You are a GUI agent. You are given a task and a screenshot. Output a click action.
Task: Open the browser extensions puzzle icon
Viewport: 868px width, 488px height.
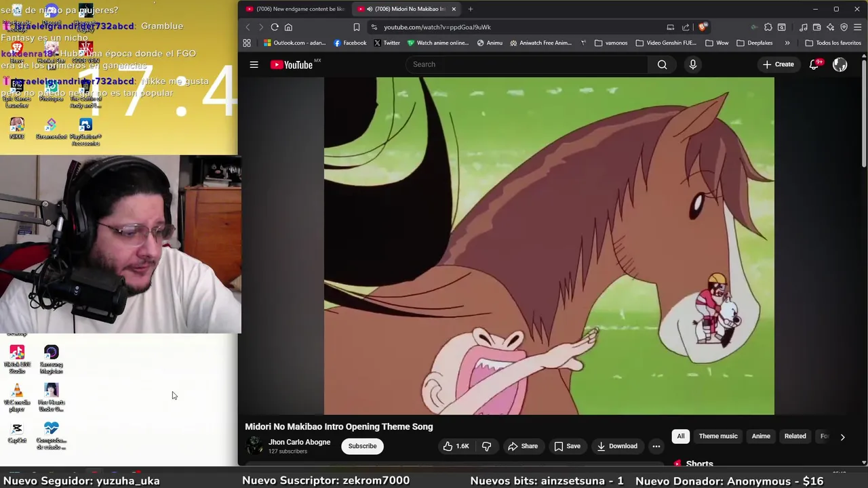768,27
